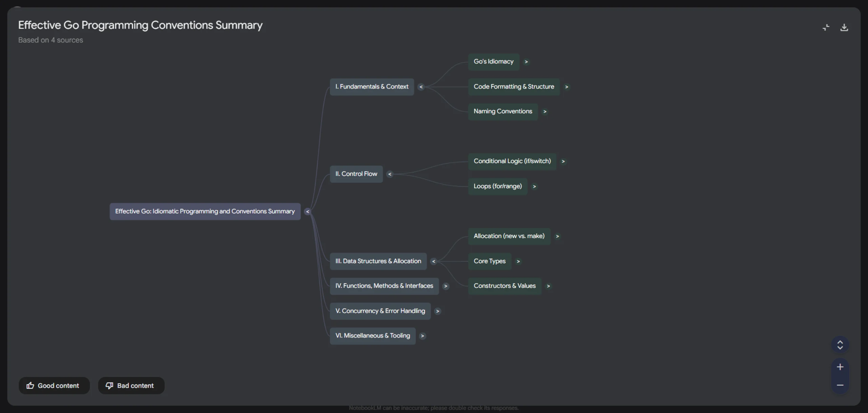Image resolution: width=868 pixels, height=413 pixels.
Task: Collapse the II. Control Flow branch arrow
Action: [x=390, y=174]
